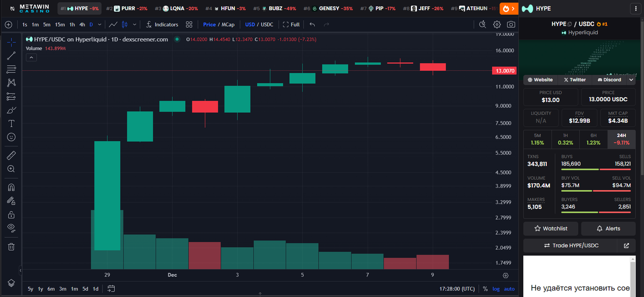This screenshot has width=644, height=297.
Task: Expand the chart style dropdown arrow
Action: [x=134, y=24]
